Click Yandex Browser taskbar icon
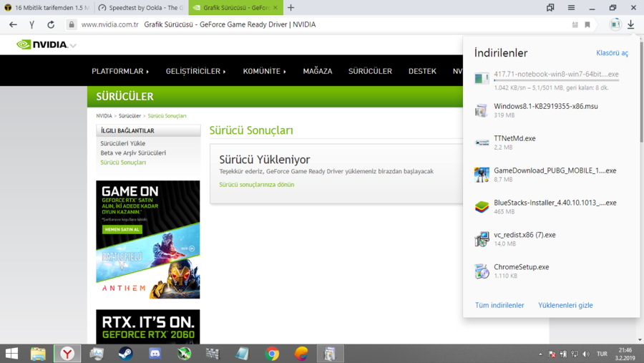 pyautogui.click(x=67, y=354)
